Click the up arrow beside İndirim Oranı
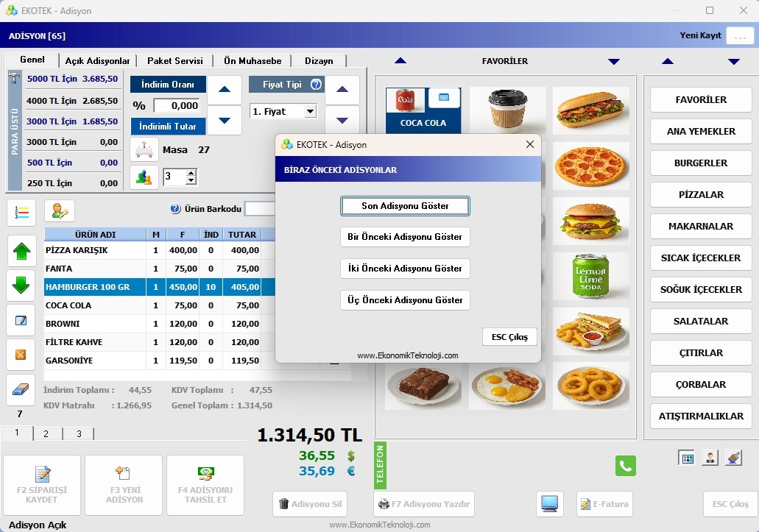Image resolution: width=759 pixels, height=532 pixels. 225,90
